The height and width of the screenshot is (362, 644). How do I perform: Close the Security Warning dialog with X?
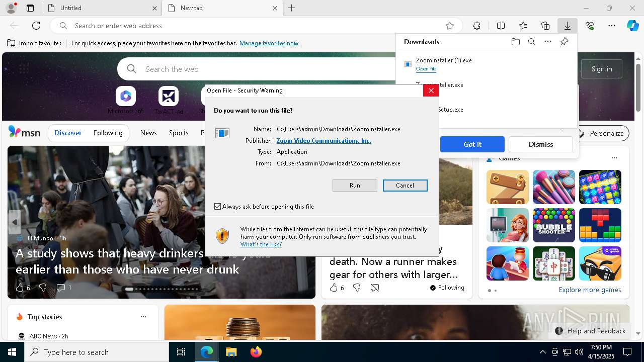pos(431,90)
